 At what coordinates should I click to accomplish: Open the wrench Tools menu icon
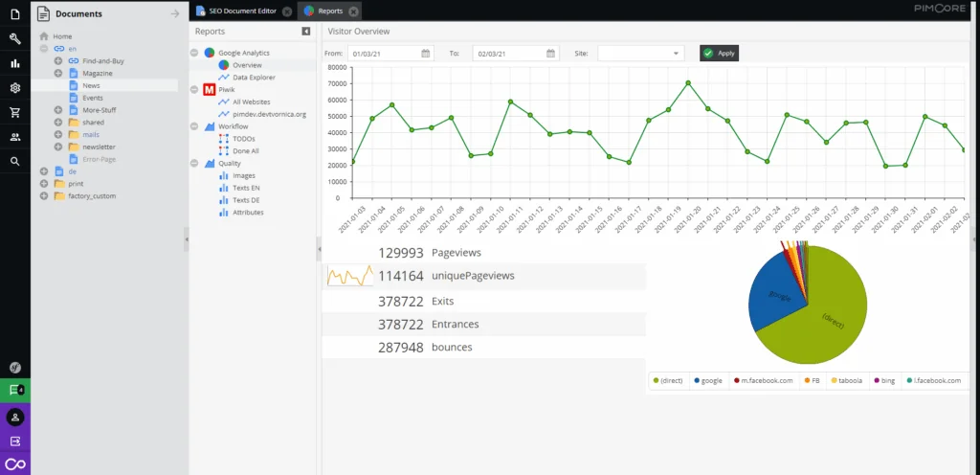click(x=15, y=38)
